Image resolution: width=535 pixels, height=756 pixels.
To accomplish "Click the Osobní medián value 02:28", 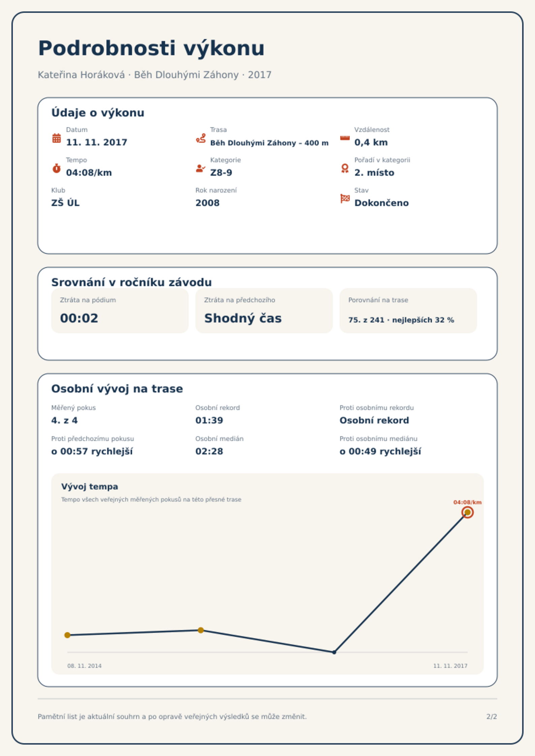I will tap(209, 451).
